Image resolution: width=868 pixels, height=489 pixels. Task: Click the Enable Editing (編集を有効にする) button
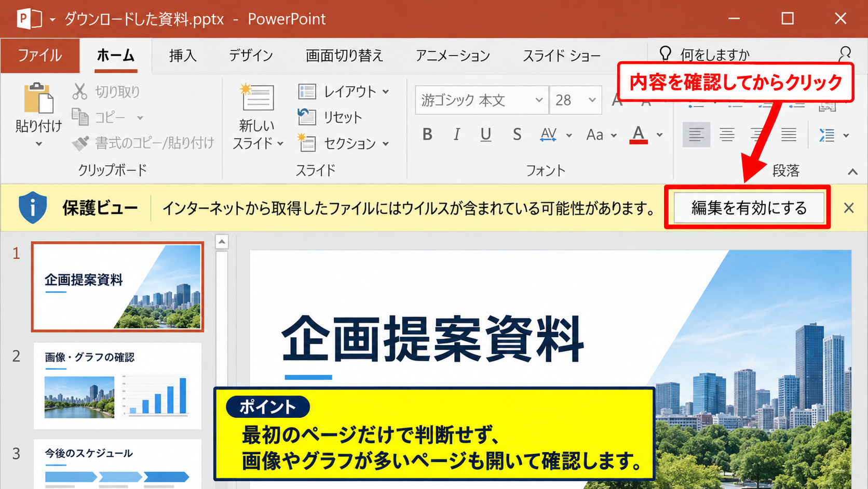point(749,208)
